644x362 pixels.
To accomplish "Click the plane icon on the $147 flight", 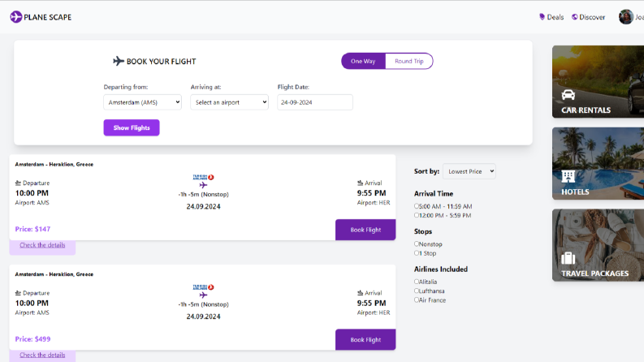I will point(203,185).
